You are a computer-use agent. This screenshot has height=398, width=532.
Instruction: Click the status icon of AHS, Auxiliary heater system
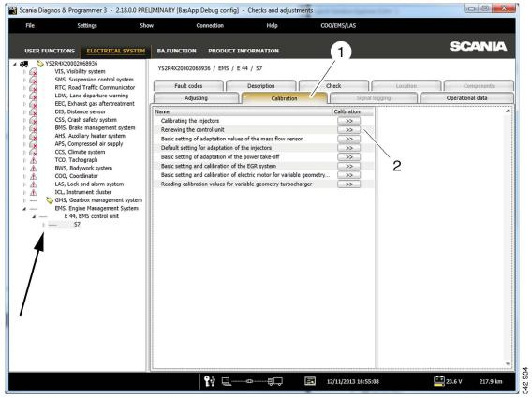coord(34,136)
